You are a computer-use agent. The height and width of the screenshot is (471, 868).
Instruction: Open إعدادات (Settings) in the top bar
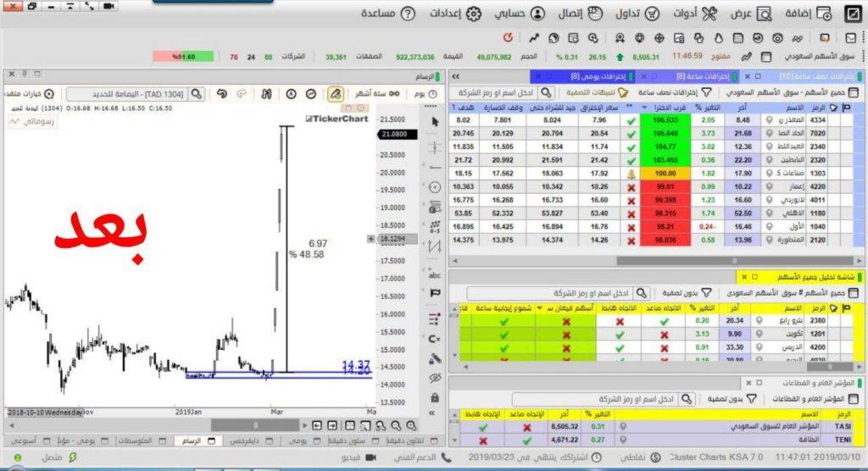[455, 14]
